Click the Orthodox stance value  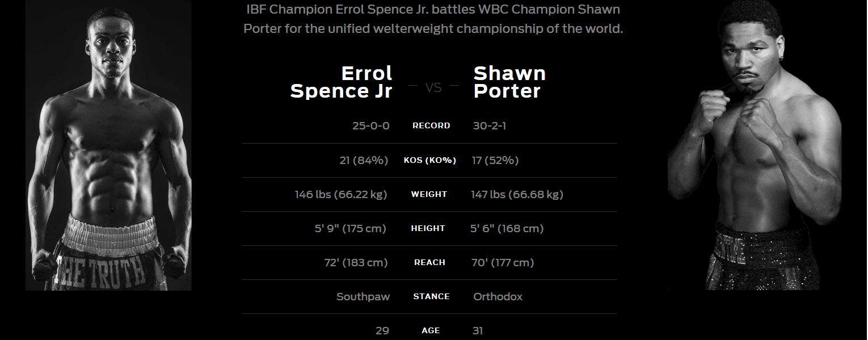[498, 296]
